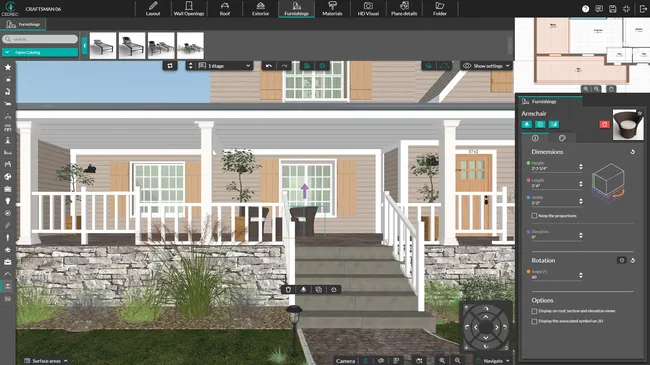Image resolution: width=650 pixels, height=365 pixels.
Task: Reset the Dimensions values
Action: tap(633, 152)
